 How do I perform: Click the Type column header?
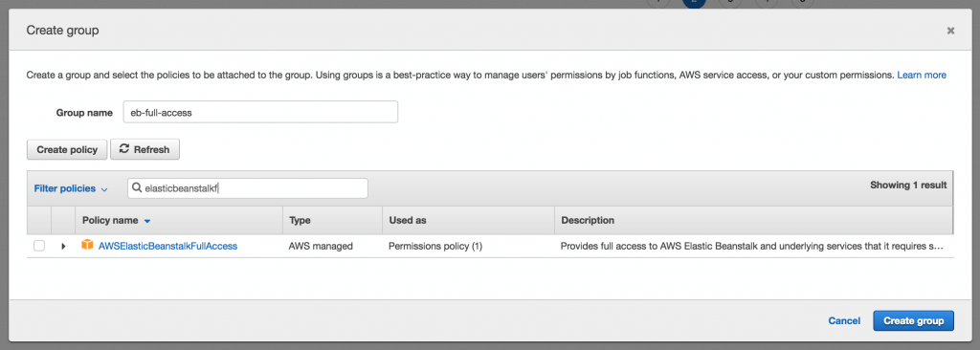point(300,221)
